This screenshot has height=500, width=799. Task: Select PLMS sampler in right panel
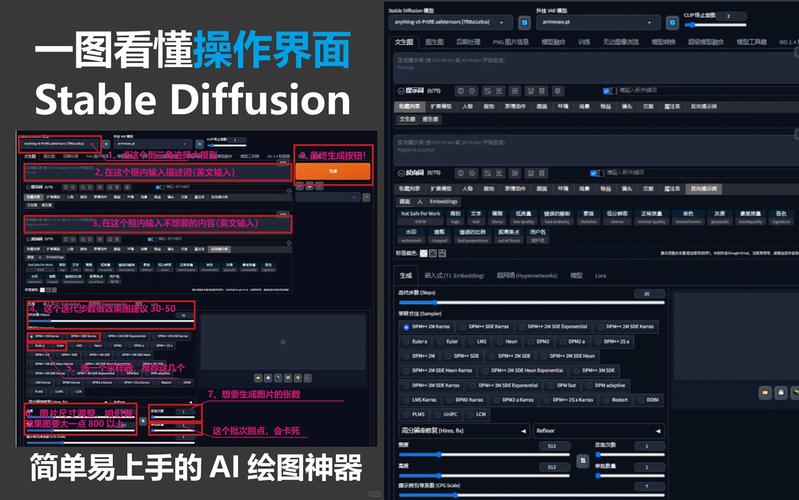coord(413,415)
